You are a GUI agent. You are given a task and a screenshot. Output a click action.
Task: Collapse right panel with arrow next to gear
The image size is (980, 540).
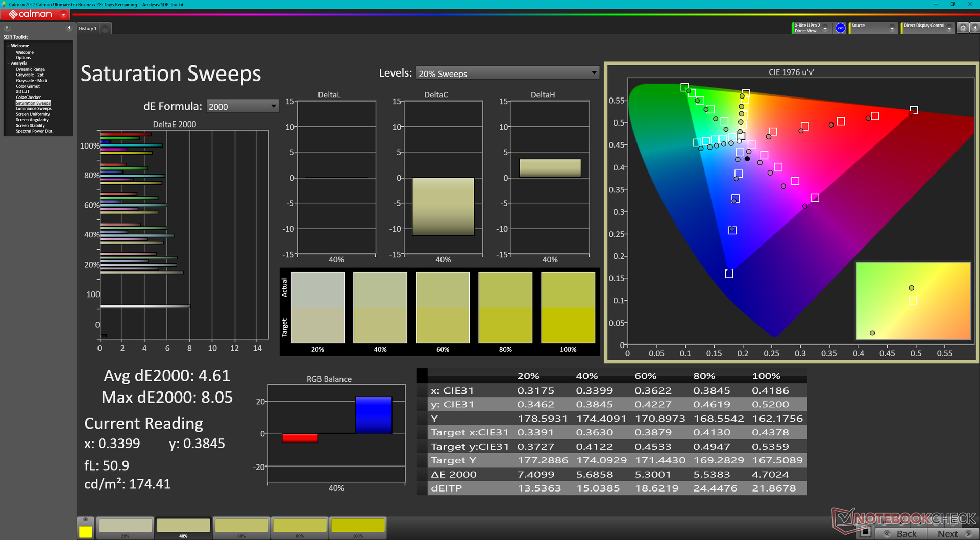(974, 28)
